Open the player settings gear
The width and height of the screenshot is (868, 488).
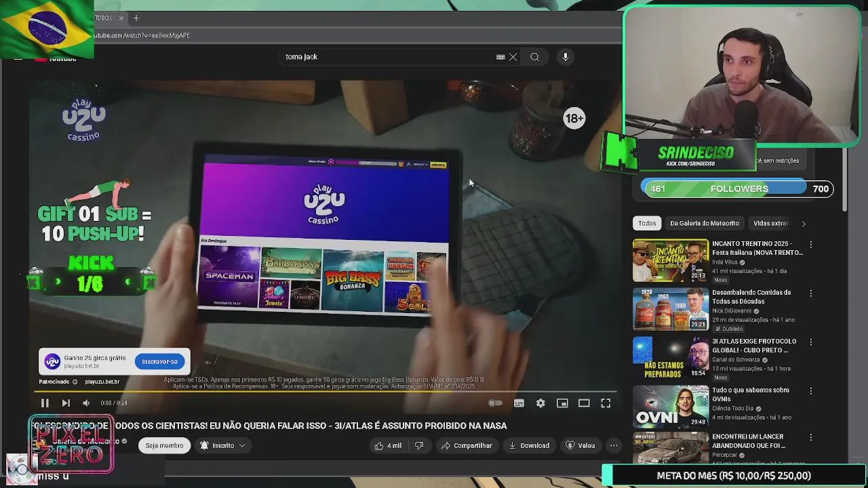[x=540, y=403]
